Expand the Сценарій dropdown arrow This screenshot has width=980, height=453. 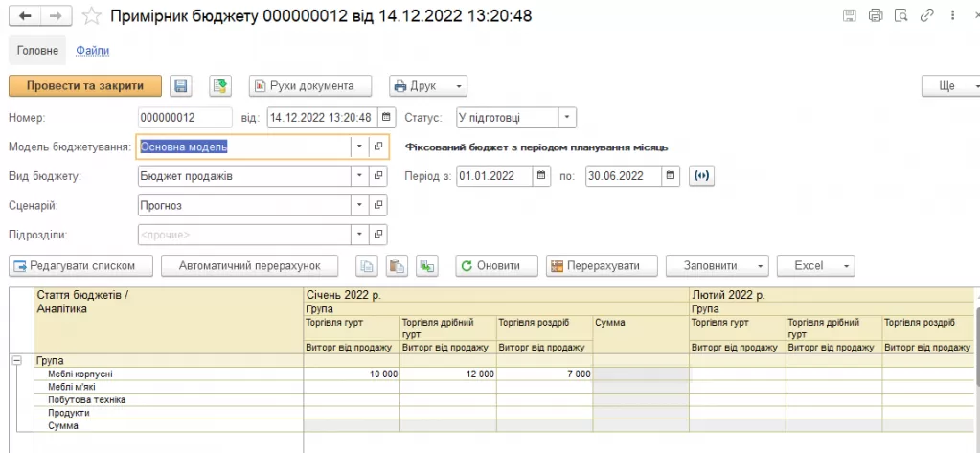[x=359, y=206]
